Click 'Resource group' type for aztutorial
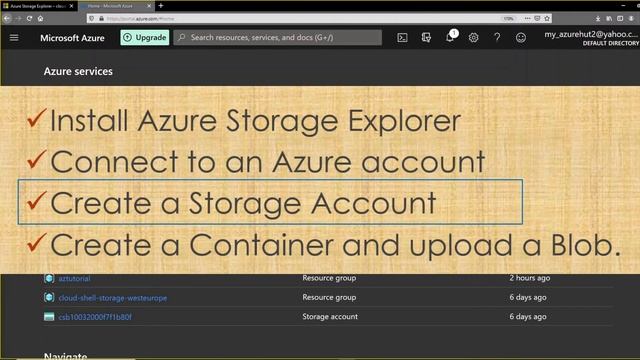Image resolution: width=640 pixels, height=360 pixels. click(329, 278)
